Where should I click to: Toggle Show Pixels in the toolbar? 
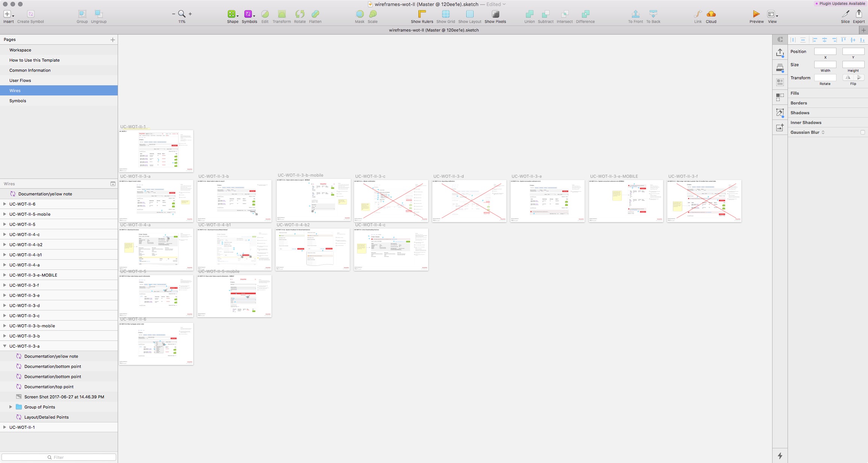tap(495, 14)
